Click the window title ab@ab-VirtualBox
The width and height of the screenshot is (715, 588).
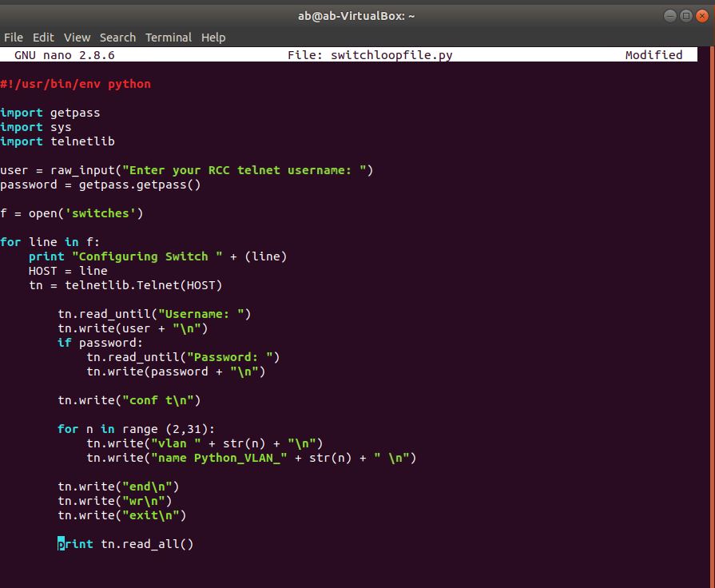coord(356,16)
